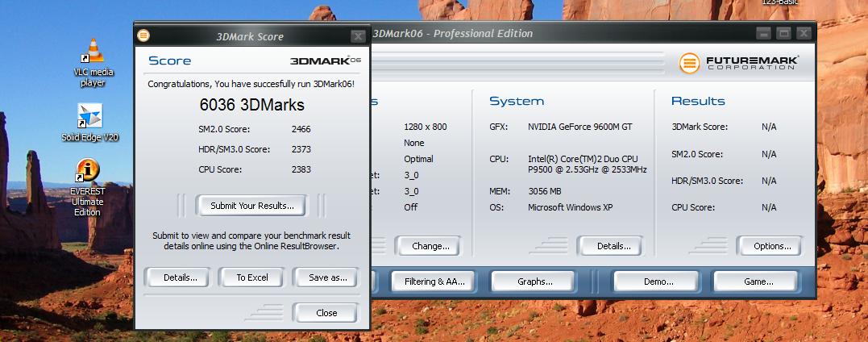The image size is (868, 342).
Task: Click the Microsoft Windows XP text
Action: 570,207
